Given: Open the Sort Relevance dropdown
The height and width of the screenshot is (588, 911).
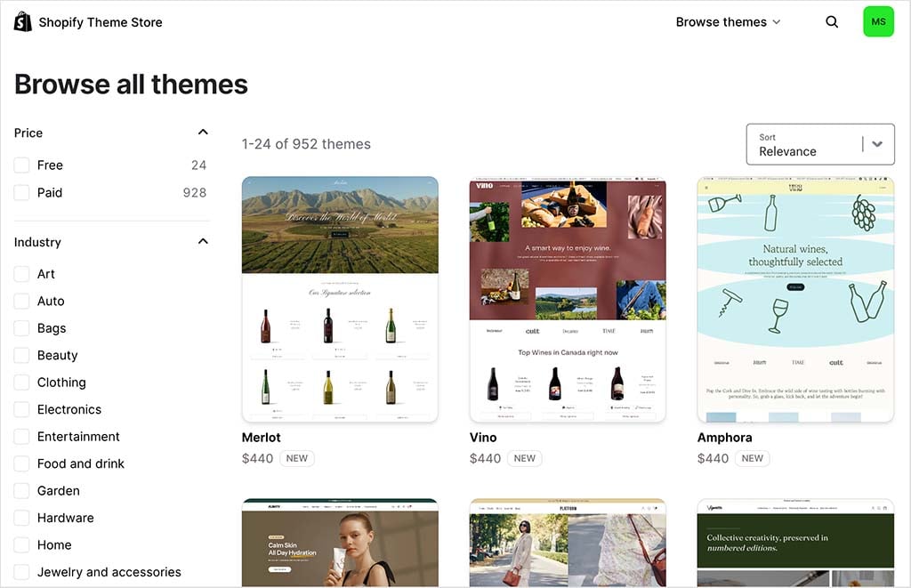Looking at the screenshot, I should [819, 144].
